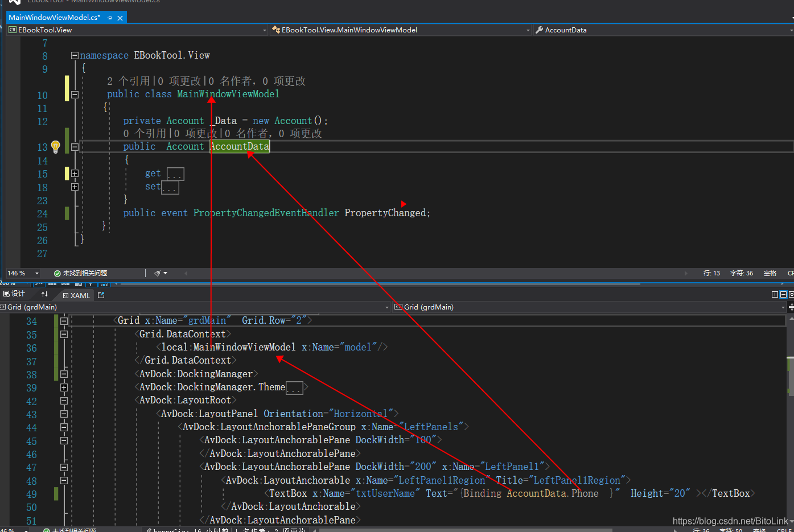
Task: Click the collapsed ellipsis box after get
Action: click(175, 174)
